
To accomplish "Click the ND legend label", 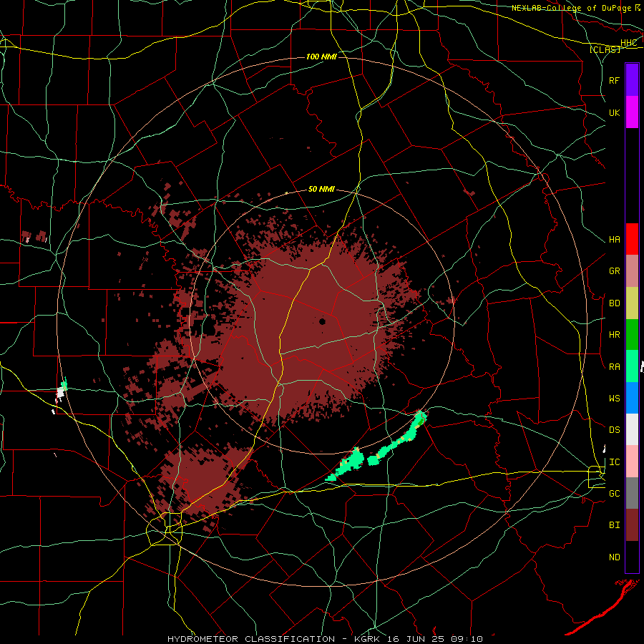I will pos(614,557).
